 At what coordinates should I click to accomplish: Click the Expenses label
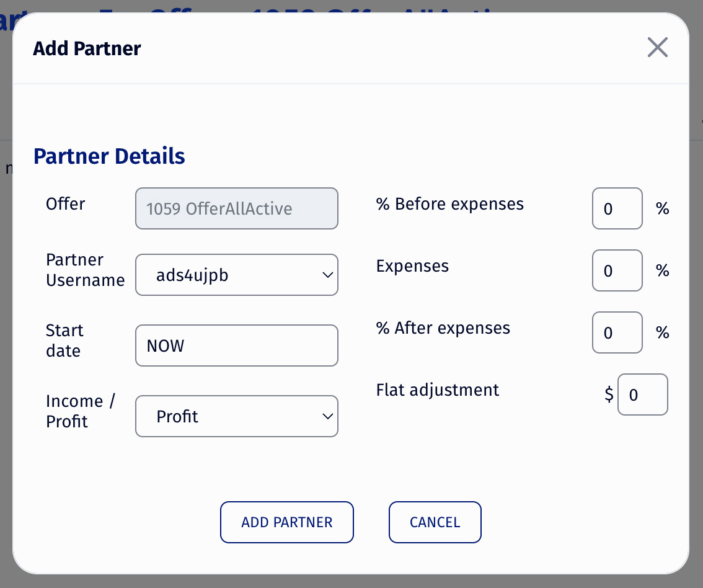[x=412, y=267]
